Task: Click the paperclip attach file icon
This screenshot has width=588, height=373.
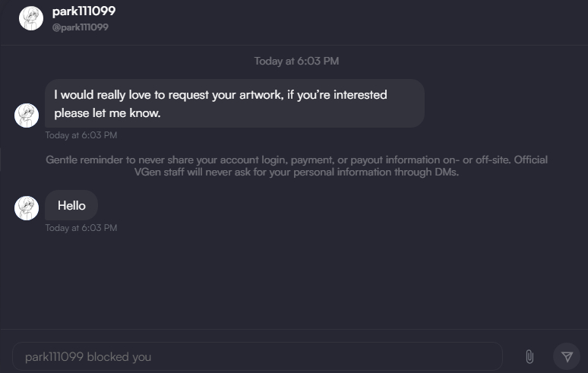Action: 530,356
